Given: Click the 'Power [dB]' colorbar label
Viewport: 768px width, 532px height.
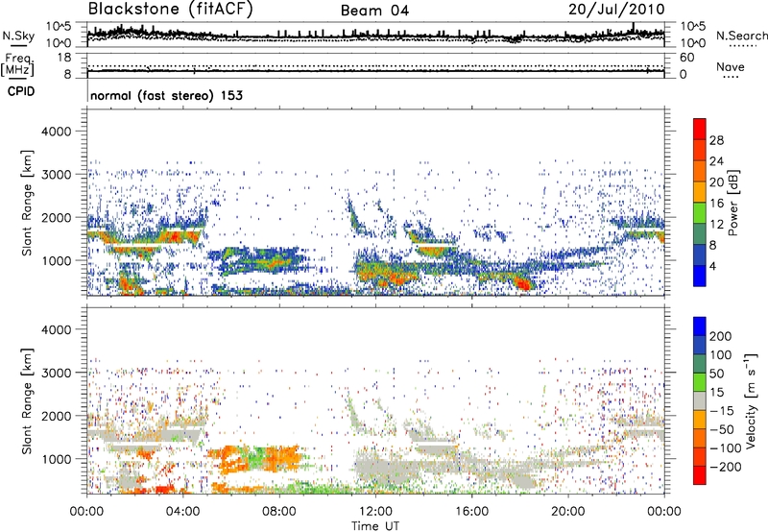Looking at the screenshot, I should tap(732, 203).
